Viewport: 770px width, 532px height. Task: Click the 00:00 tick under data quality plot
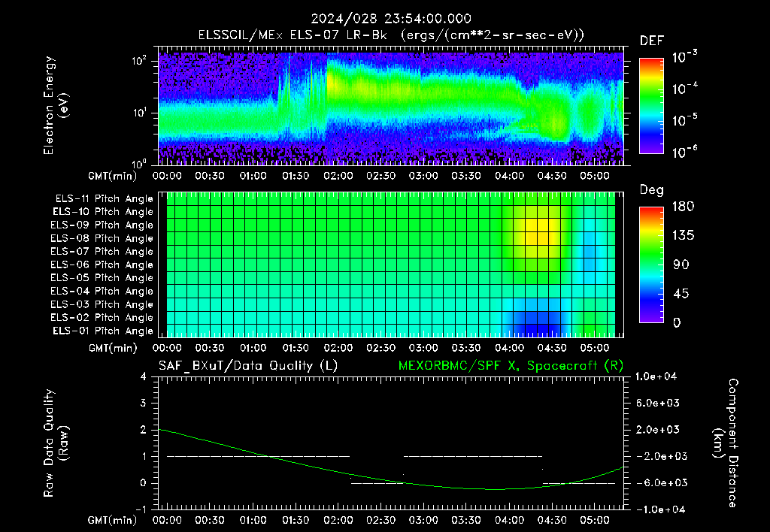pyautogui.click(x=167, y=520)
